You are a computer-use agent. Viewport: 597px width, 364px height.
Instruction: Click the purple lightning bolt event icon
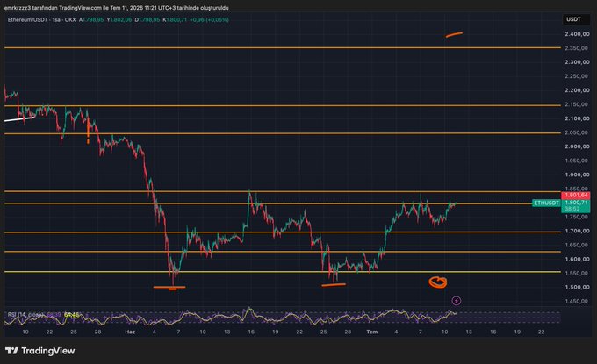point(457,301)
